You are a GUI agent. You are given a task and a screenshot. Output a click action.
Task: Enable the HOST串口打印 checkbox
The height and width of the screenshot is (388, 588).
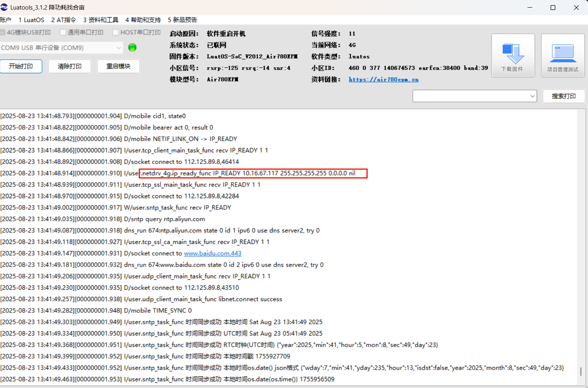[x=116, y=32]
